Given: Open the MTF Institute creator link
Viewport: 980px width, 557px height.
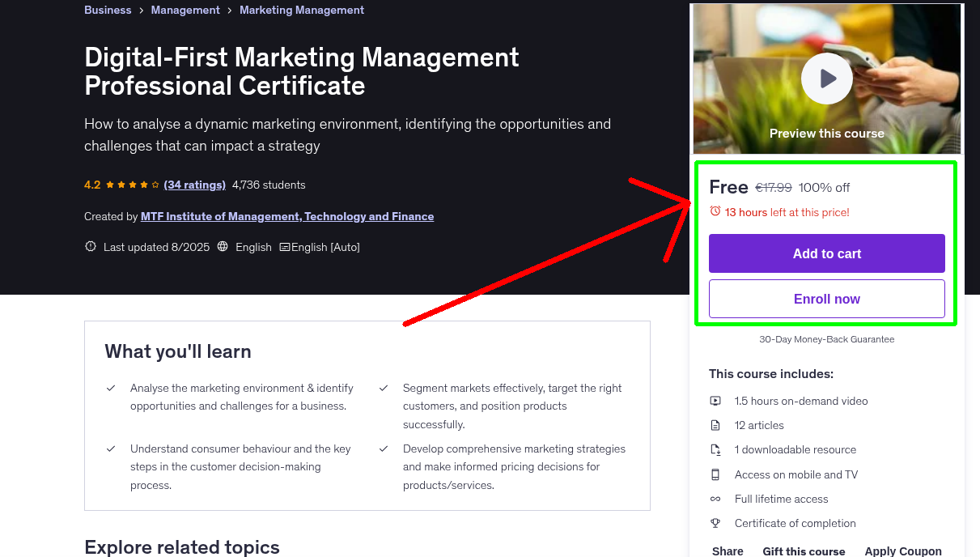Looking at the screenshot, I should click(287, 216).
